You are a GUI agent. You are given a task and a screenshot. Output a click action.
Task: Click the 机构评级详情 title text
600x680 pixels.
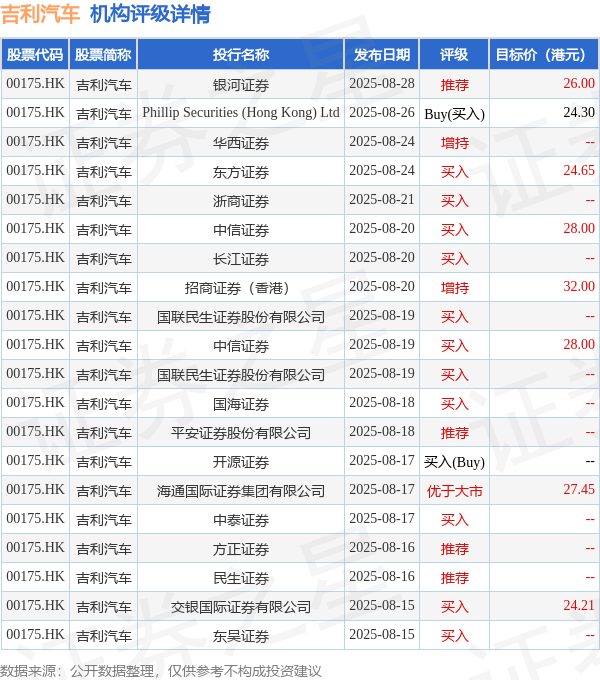pyautogui.click(x=150, y=14)
